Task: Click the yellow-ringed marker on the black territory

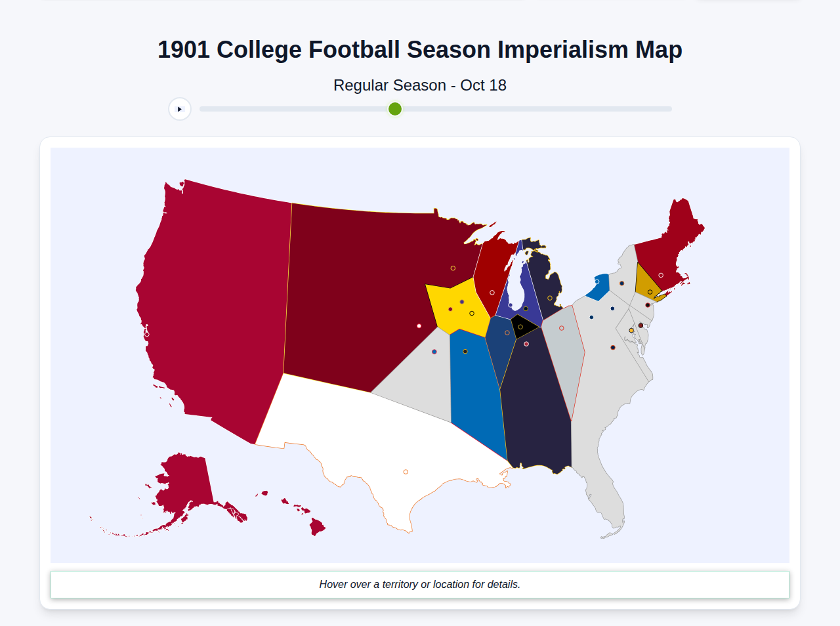Action: click(520, 327)
